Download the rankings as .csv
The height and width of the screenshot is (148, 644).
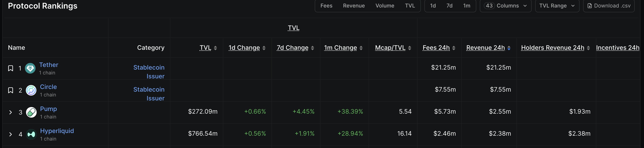coord(608,6)
